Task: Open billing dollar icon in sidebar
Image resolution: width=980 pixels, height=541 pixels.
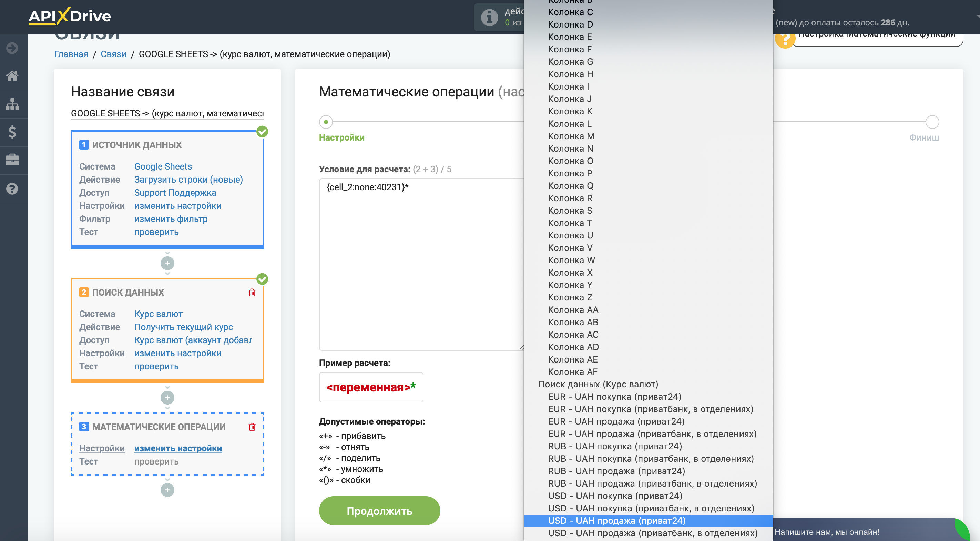Action: pyautogui.click(x=12, y=132)
